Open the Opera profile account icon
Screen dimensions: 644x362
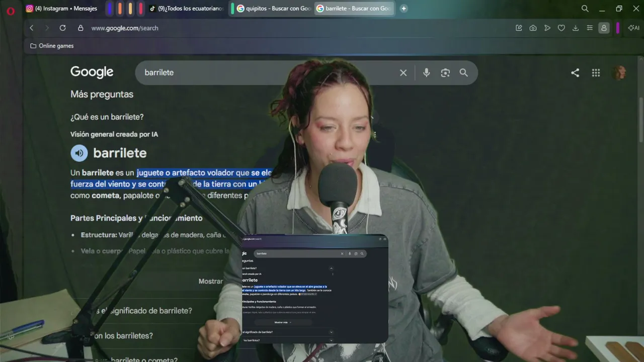pyautogui.click(x=604, y=28)
